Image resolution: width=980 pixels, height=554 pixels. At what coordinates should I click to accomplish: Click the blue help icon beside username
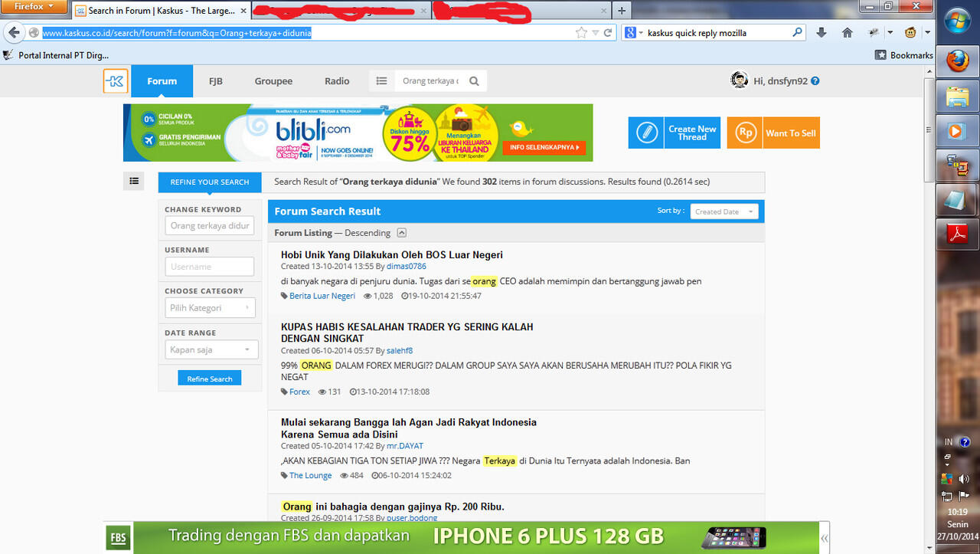(815, 81)
